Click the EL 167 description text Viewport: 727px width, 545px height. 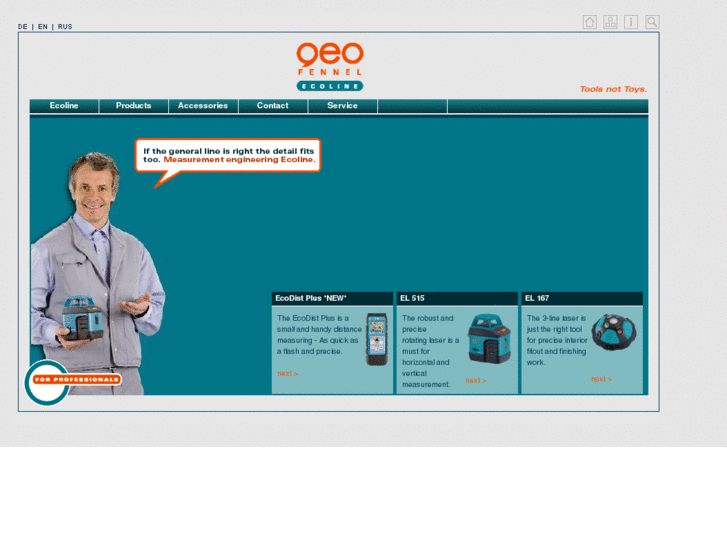556,340
